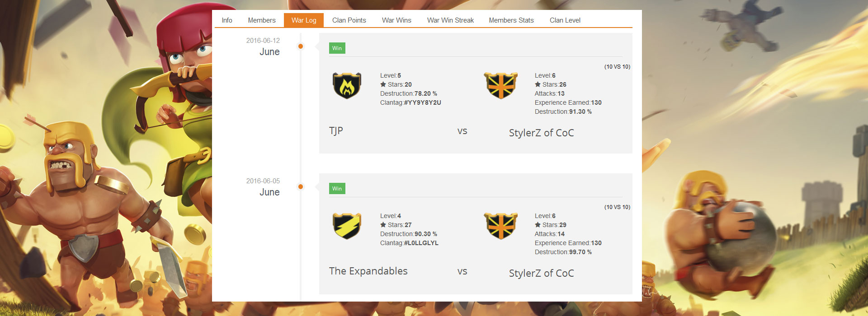Click the star icon next to Stars:29
Screen dimensions: 868x316
[x=538, y=225]
